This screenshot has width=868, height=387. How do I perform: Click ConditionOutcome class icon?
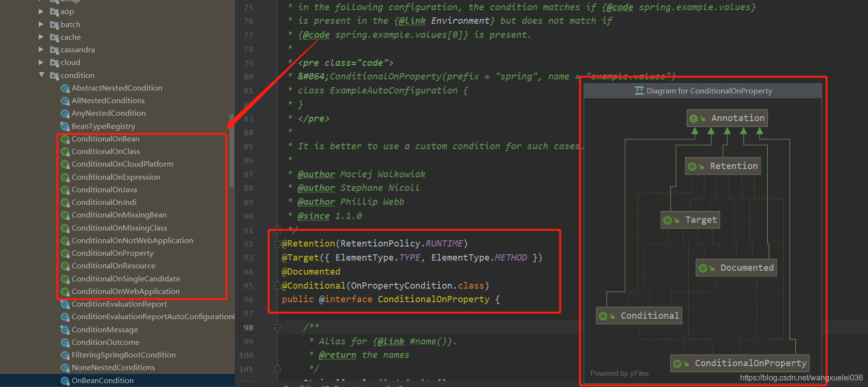[65, 342]
